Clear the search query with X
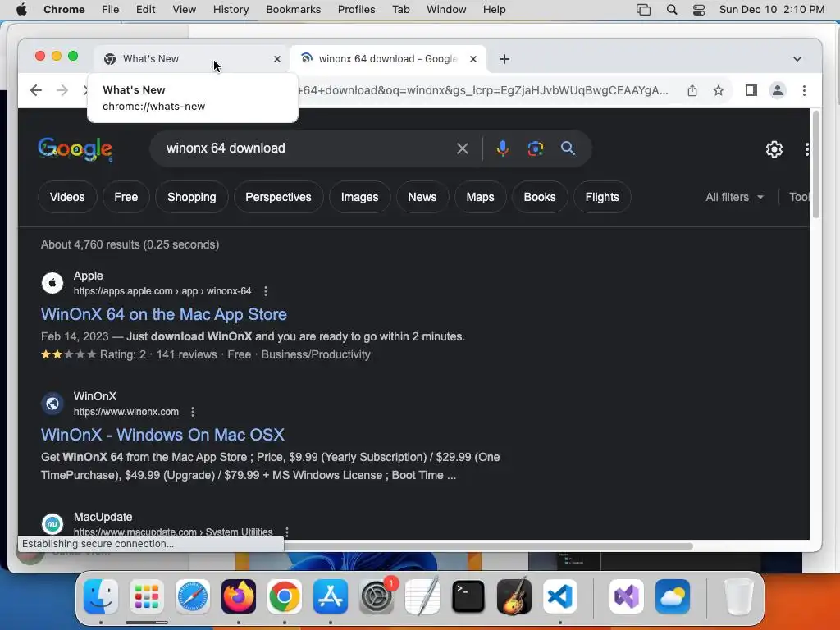The image size is (840, 630). (x=463, y=148)
